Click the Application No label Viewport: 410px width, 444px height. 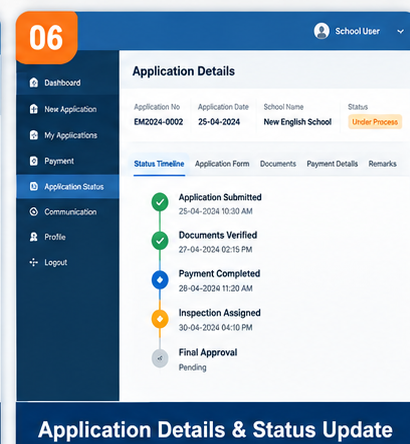tap(157, 107)
